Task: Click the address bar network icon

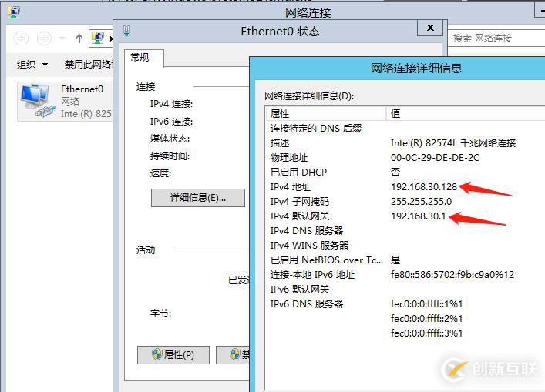Action: [99, 38]
